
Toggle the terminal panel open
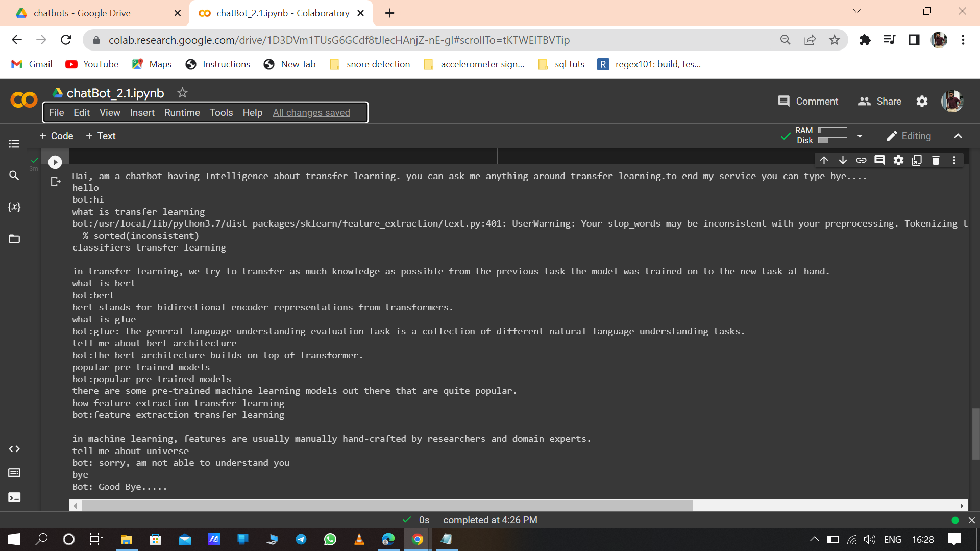(x=14, y=497)
